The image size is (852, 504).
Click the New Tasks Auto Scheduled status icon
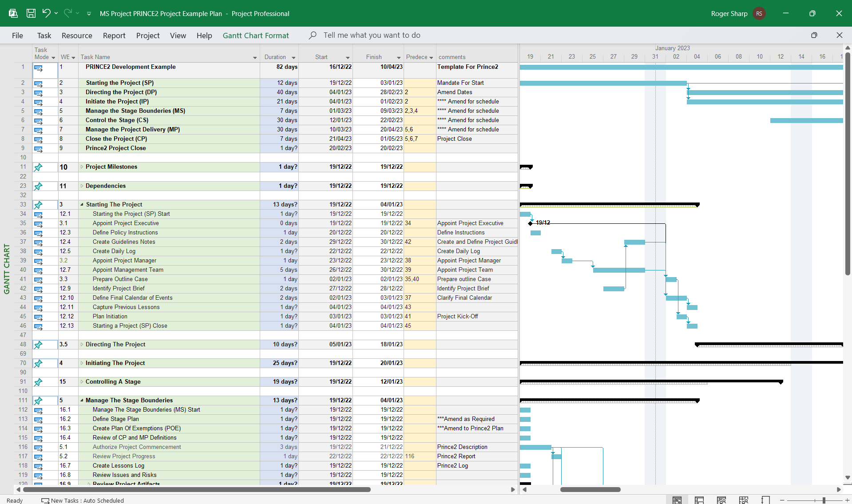[x=45, y=500]
